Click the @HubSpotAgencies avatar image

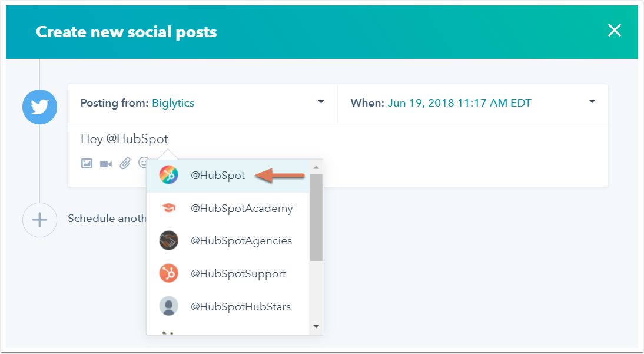click(168, 240)
